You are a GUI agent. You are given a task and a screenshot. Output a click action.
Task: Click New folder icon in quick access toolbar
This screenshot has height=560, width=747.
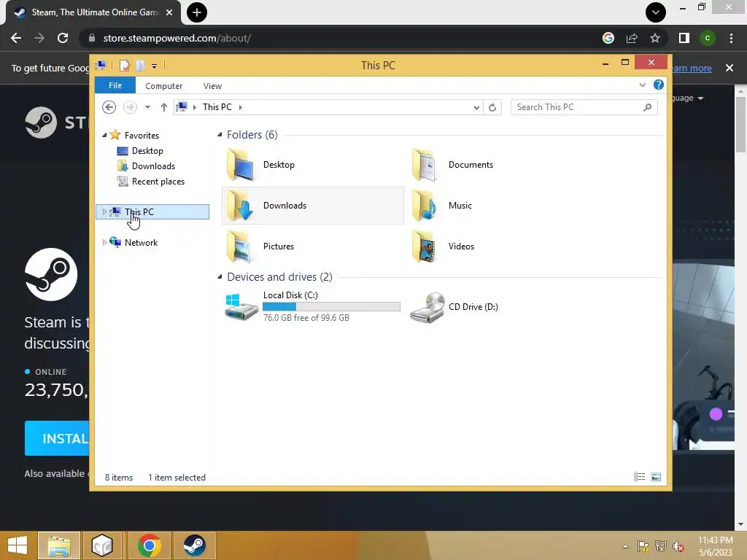(139, 65)
